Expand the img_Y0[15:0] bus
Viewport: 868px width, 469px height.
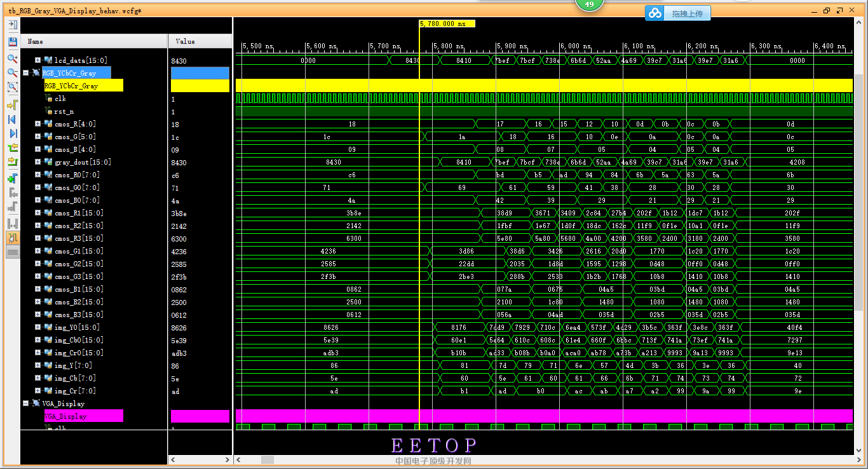pos(37,327)
